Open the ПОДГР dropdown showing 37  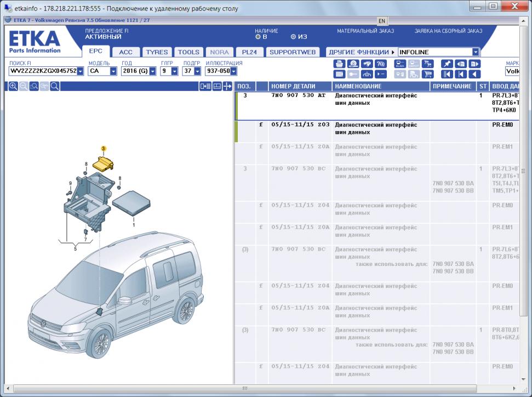pyautogui.click(x=197, y=71)
